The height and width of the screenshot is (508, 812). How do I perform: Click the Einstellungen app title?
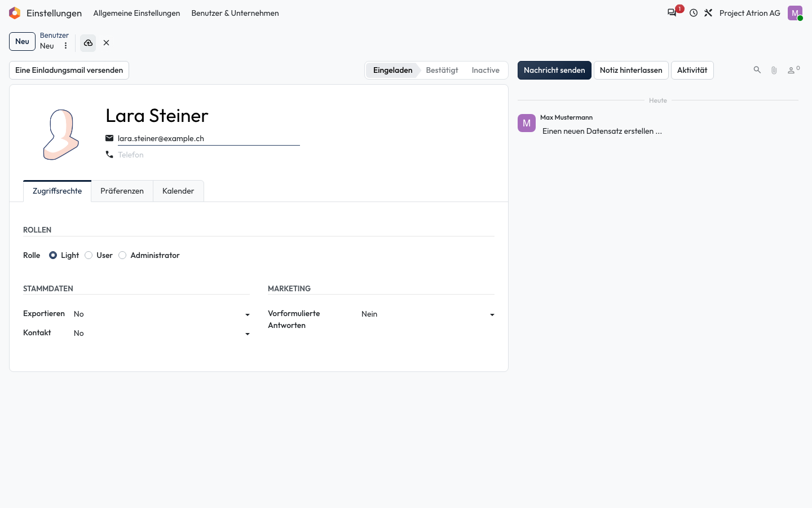coord(54,13)
